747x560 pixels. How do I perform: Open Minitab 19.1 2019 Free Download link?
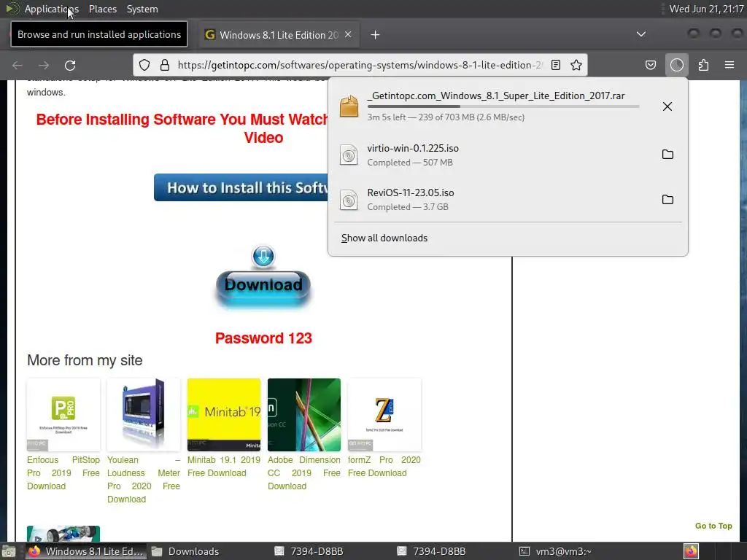[223, 466]
